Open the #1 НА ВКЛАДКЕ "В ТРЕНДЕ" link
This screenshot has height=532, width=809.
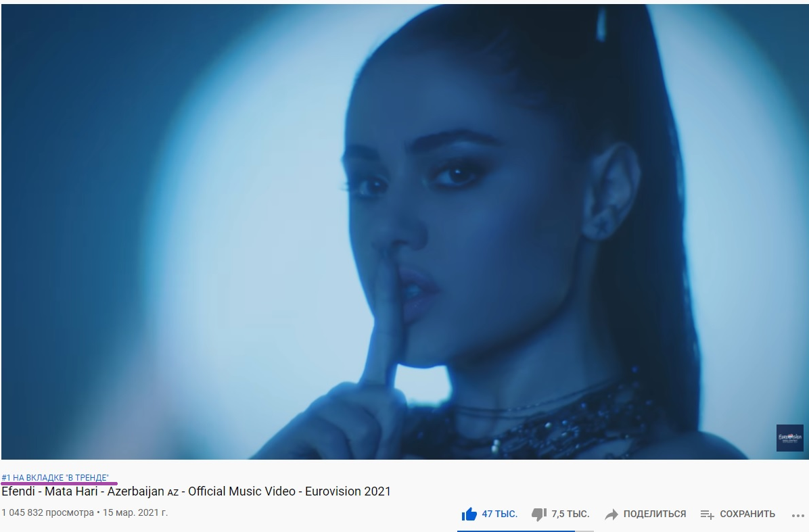(55, 477)
